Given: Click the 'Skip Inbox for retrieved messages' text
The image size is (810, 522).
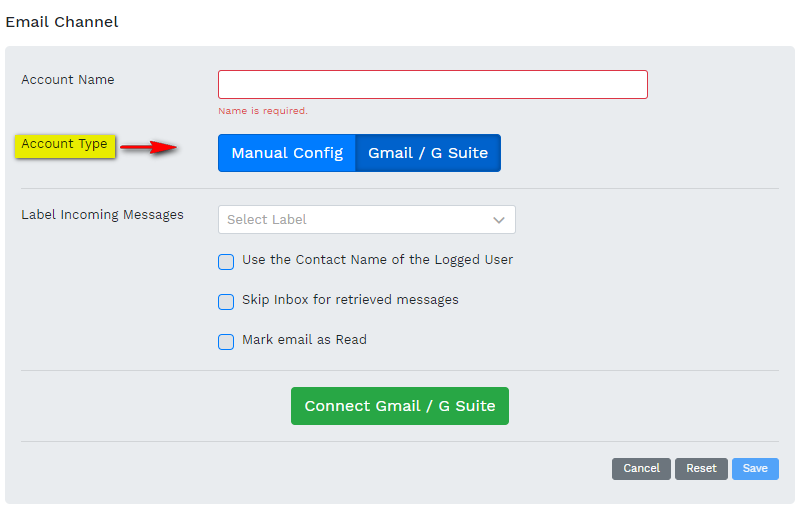Looking at the screenshot, I should [350, 300].
